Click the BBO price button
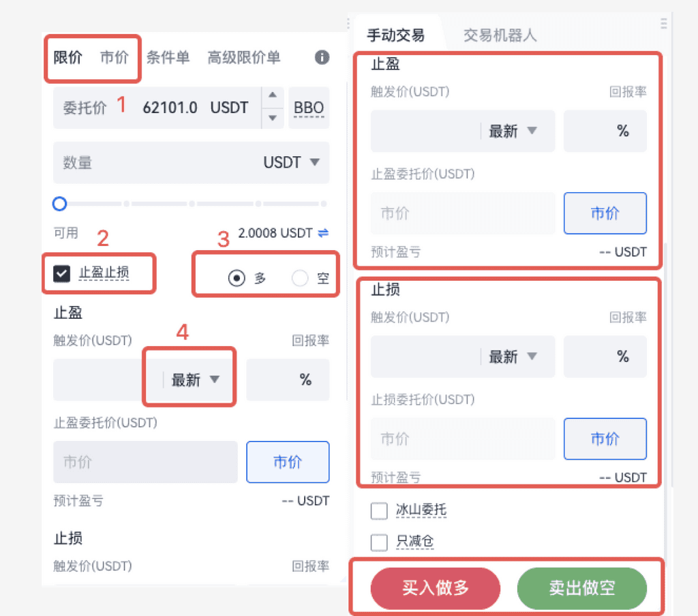 coord(309,107)
